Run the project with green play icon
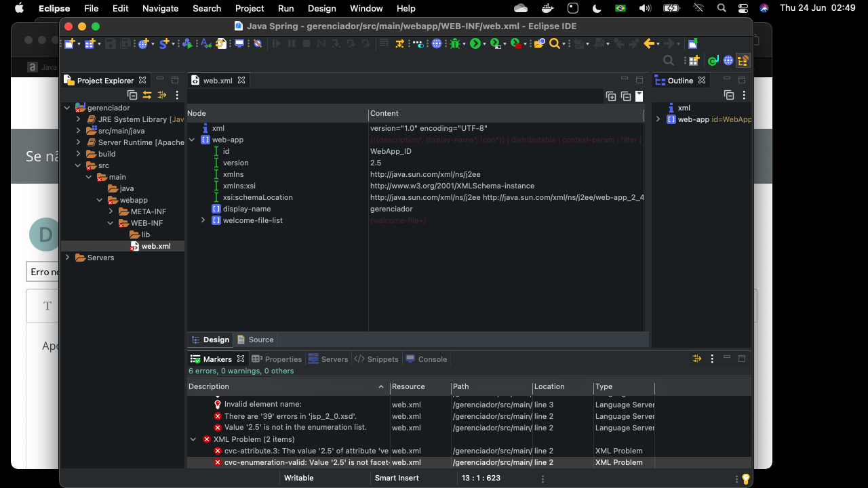Image resolution: width=868 pixels, height=488 pixels. pyautogui.click(x=475, y=43)
